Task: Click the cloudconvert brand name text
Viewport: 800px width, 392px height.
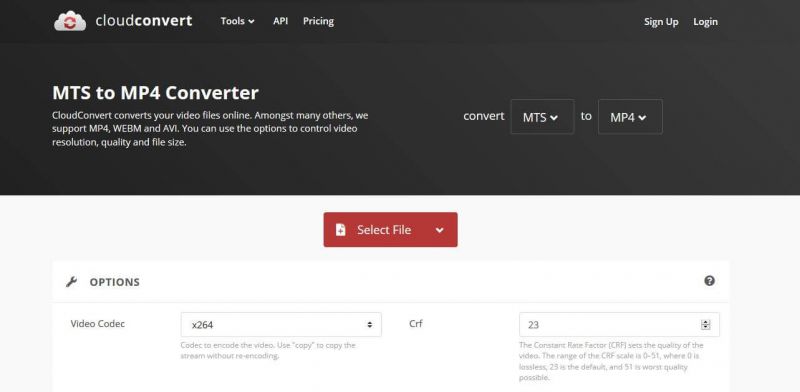Action: pyautogui.click(x=144, y=21)
